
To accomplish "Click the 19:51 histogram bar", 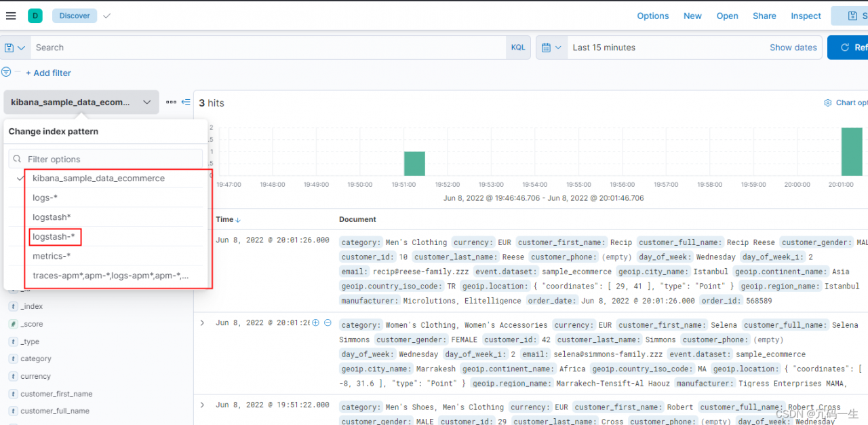I will pos(415,164).
